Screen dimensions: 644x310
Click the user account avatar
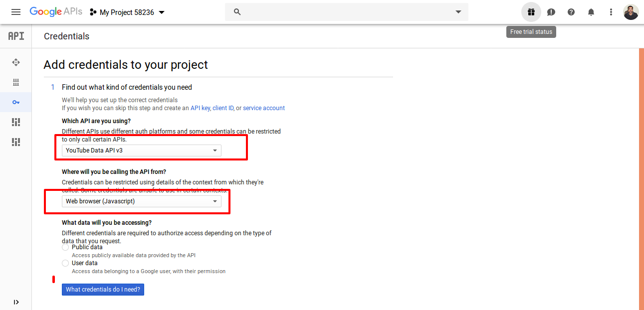[x=631, y=12]
